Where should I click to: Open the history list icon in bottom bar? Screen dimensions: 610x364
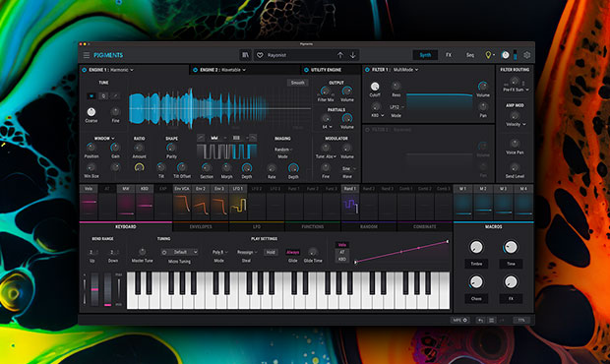[491, 320]
